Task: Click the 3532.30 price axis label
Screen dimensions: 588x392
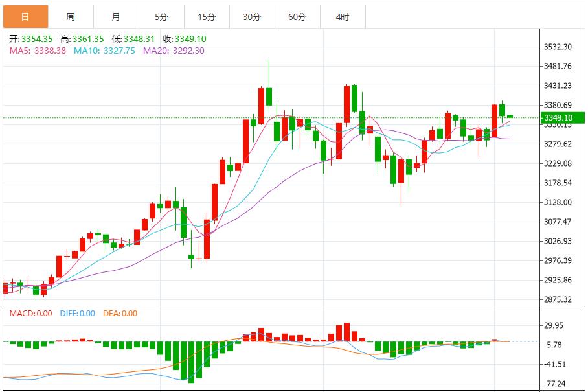Action: click(x=558, y=47)
